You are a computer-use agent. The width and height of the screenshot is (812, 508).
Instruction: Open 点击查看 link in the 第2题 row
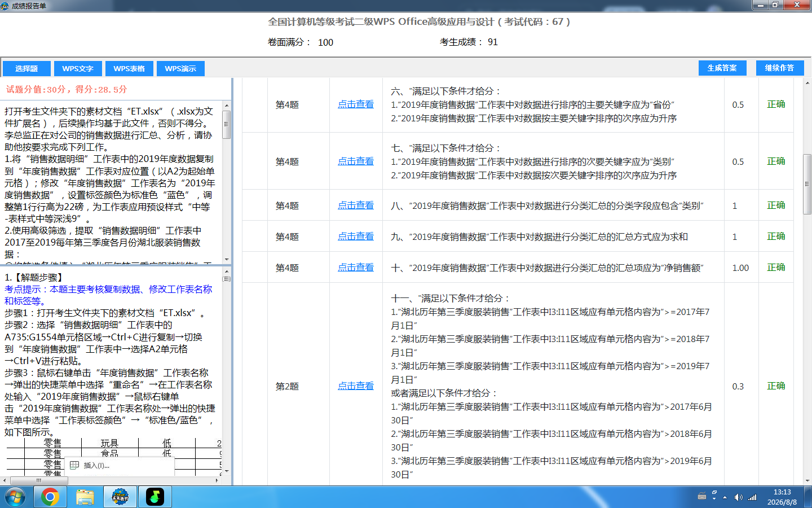pos(356,386)
